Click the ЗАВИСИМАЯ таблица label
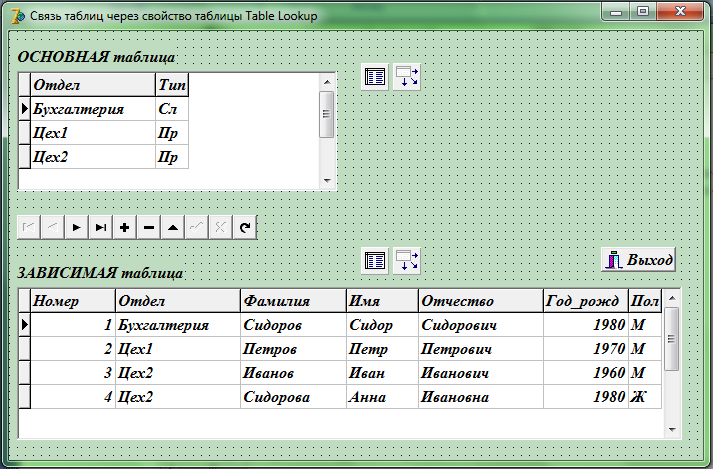 [x=100, y=272]
